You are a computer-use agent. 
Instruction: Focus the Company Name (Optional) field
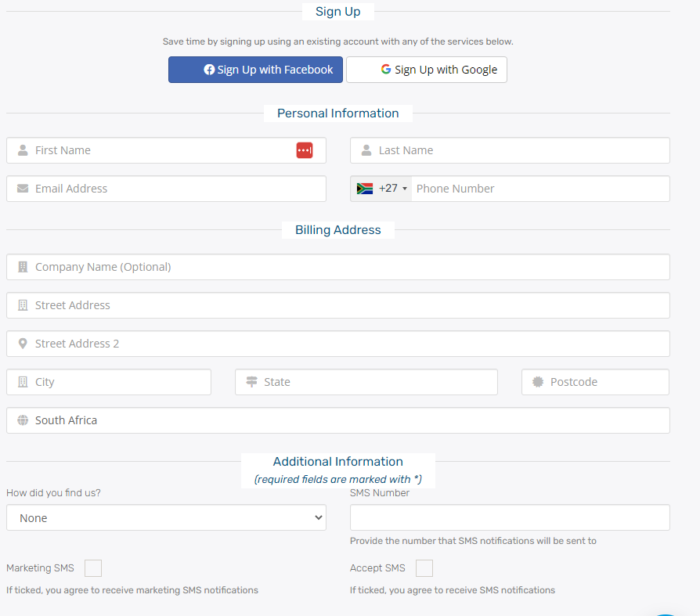pos(338,267)
